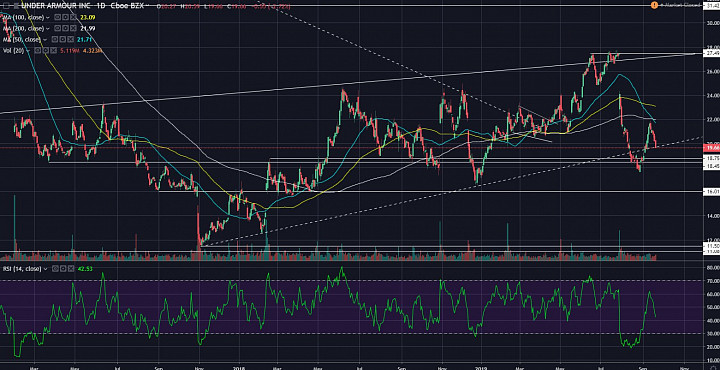This screenshot has width=720, height=370.
Task: Click the MA (100, close) legend label
Action: (23, 17)
